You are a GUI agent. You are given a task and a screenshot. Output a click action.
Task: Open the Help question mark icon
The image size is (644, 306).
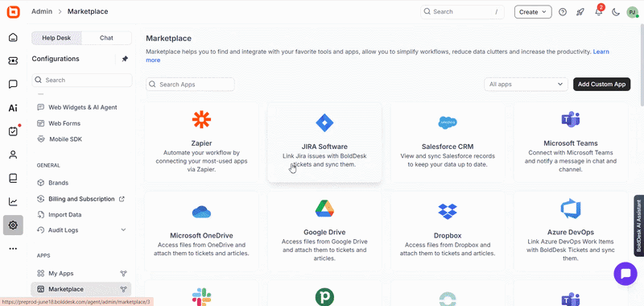point(563,12)
